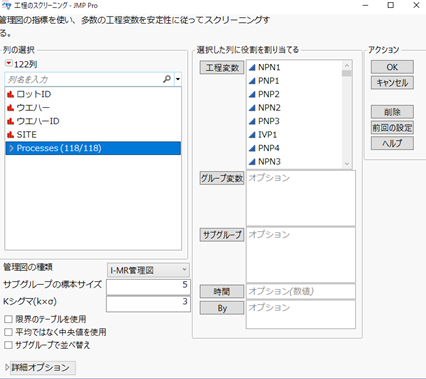This screenshot has width=426, height=379.
Task: Check 平均ではなく中央値を使用 option
Action: 8,332
